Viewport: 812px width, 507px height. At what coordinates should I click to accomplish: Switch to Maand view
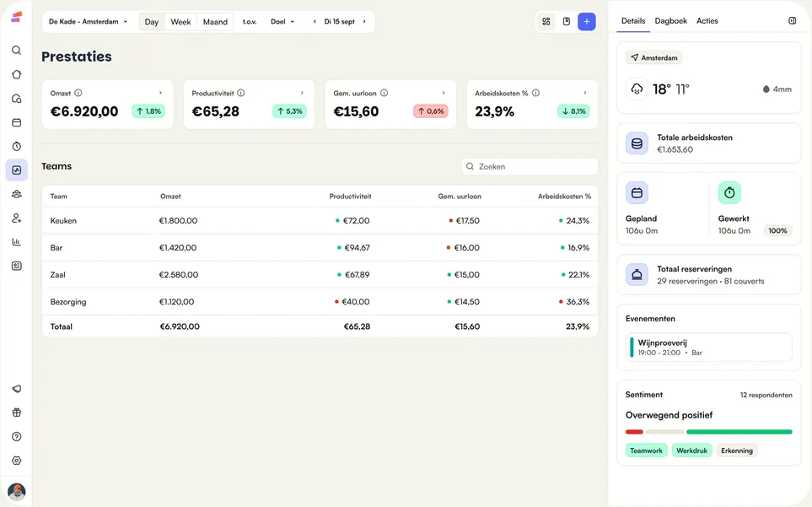(x=215, y=22)
